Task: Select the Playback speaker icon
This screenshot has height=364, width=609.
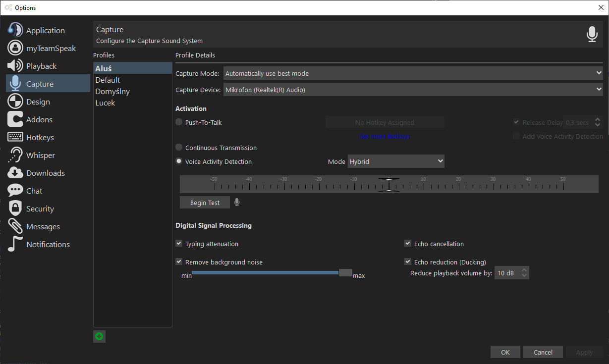Action: 15,66
